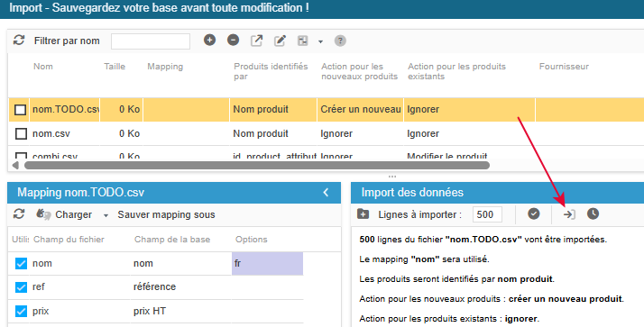The image size is (644, 327).
Task: Click the panel splitter dots handle
Action: [x=392, y=177]
